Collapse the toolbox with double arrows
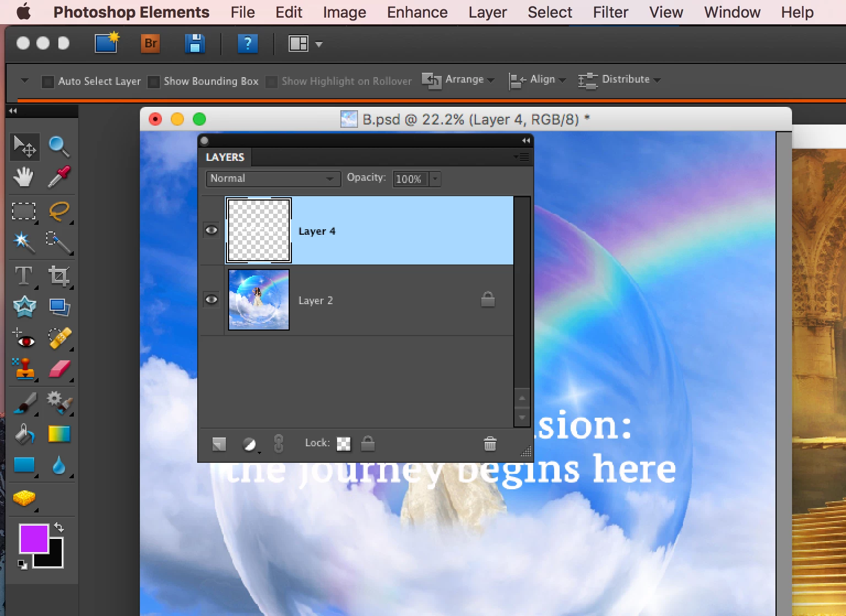Screen dimensions: 846x616 [13, 111]
